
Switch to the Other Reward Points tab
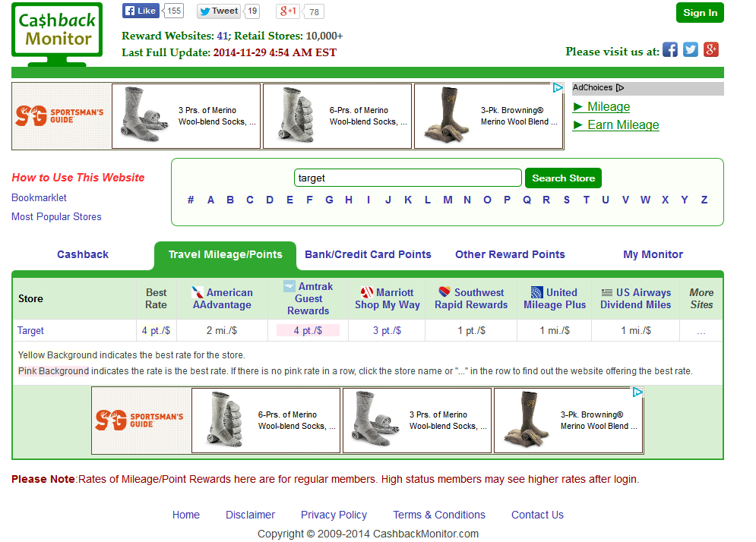510,254
